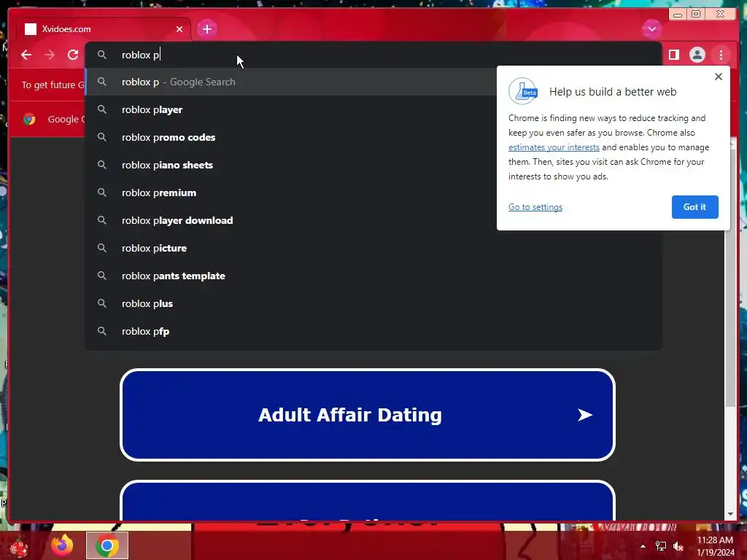
Task: Open Chrome's three-dot menu
Action: tap(721, 55)
